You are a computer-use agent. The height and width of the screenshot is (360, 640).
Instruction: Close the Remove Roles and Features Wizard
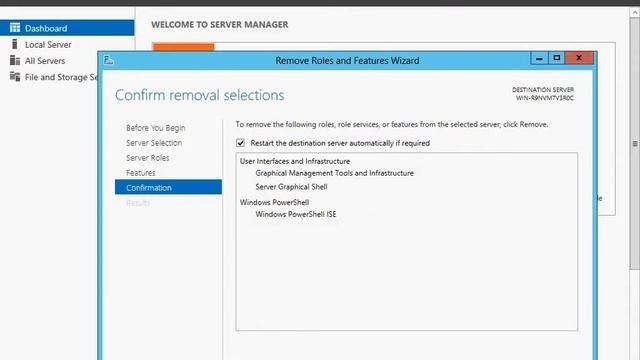[x=579, y=58]
